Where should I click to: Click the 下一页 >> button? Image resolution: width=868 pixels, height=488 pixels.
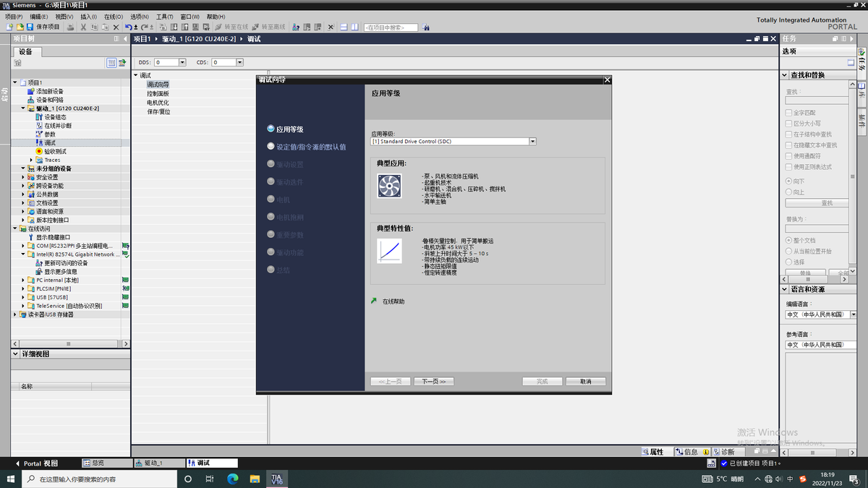[433, 381]
